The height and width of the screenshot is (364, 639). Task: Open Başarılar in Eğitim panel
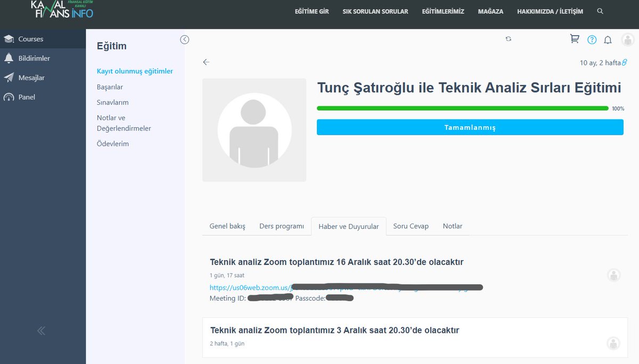[110, 87]
